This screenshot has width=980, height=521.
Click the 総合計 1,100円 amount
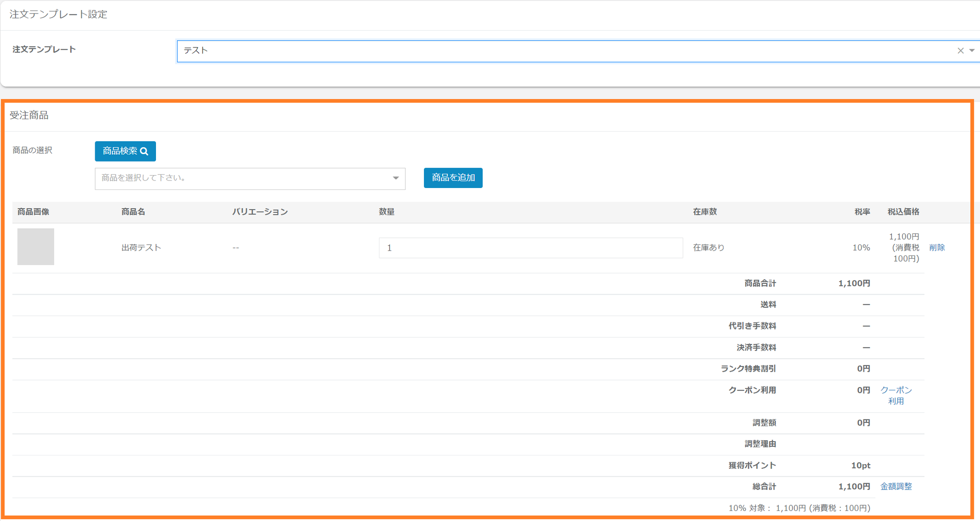click(x=854, y=487)
